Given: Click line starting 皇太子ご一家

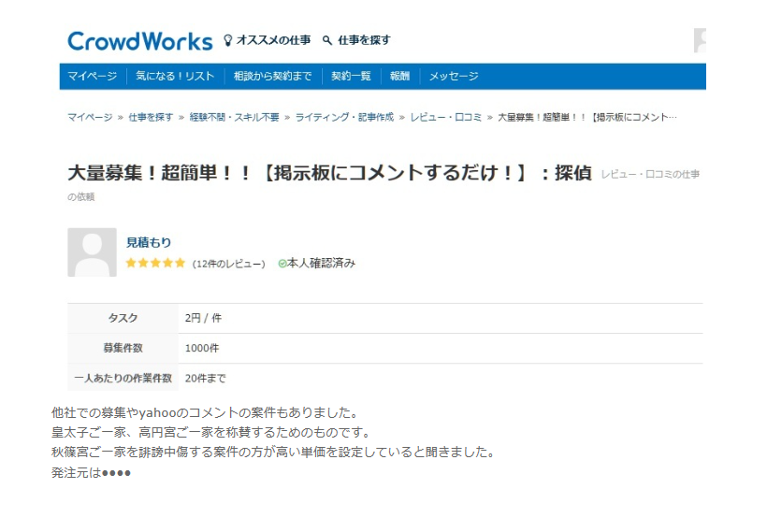Looking at the screenshot, I should pos(212,432).
